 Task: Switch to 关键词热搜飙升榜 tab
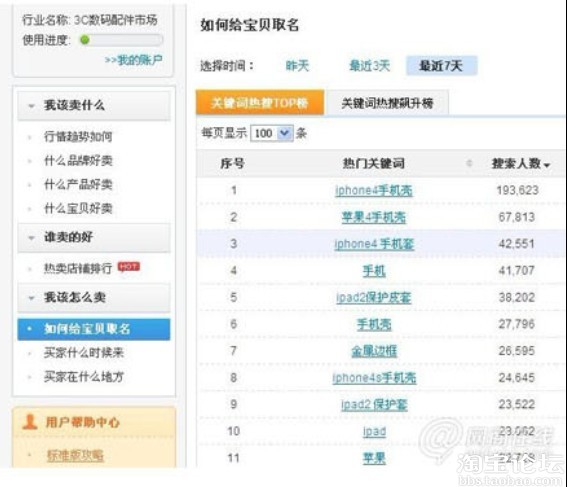coord(387,103)
